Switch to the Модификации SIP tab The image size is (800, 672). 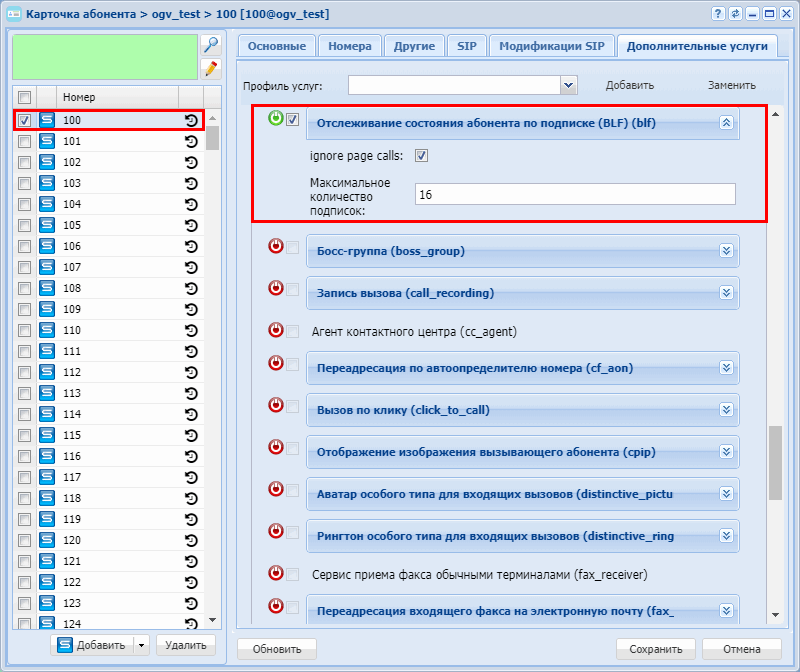[x=551, y=46]
